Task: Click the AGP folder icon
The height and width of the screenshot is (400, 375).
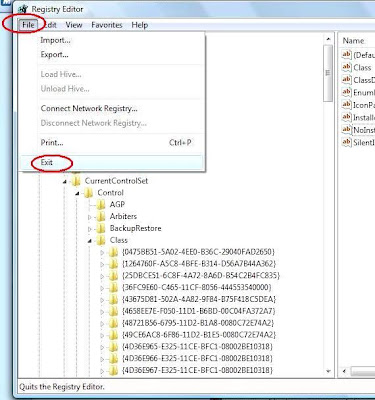Action: point(101,205)
